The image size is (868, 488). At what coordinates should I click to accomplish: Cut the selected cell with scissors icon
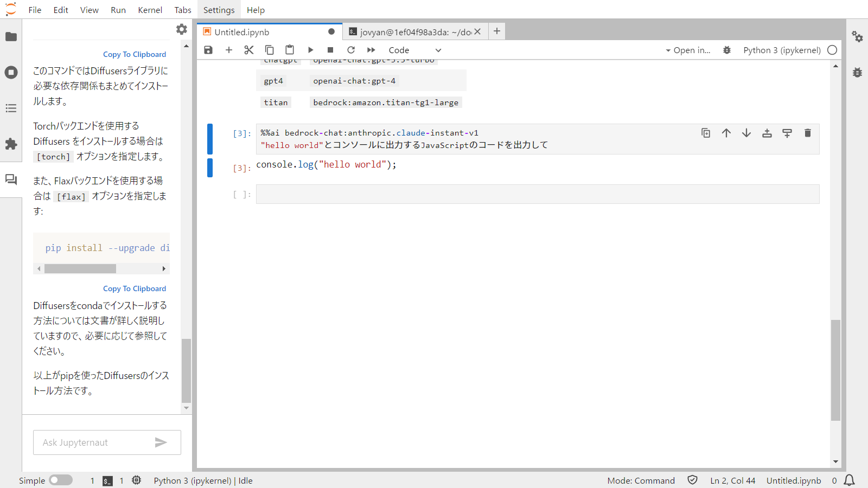point(249,50)
